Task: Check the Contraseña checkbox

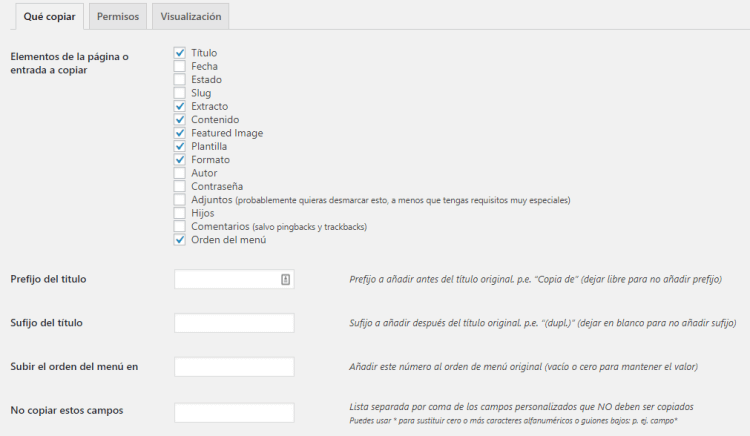Action: [180, 186]
